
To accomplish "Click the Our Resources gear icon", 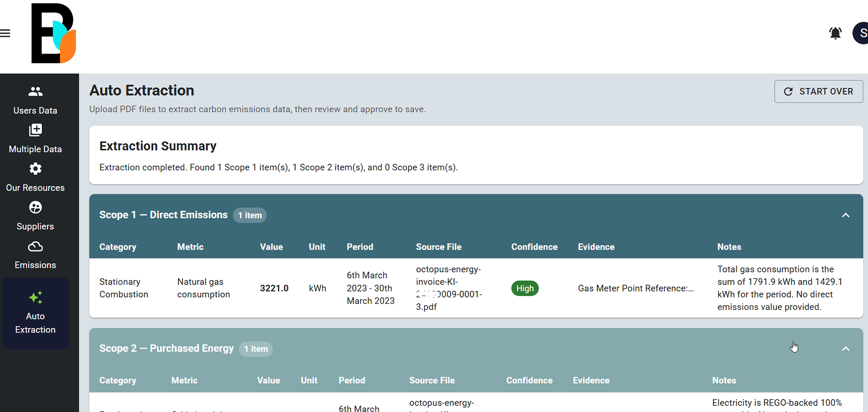I will point(36,169).
